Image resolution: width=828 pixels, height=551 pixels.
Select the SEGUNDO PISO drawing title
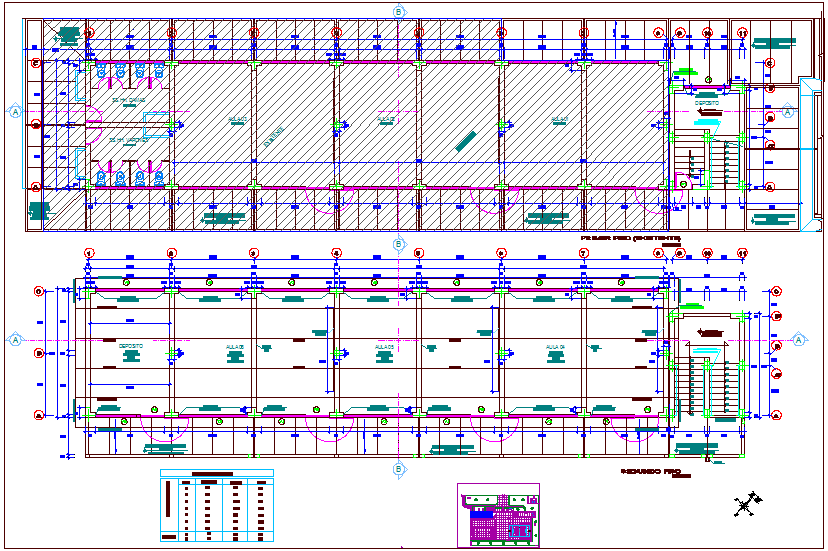coord(650,470)
